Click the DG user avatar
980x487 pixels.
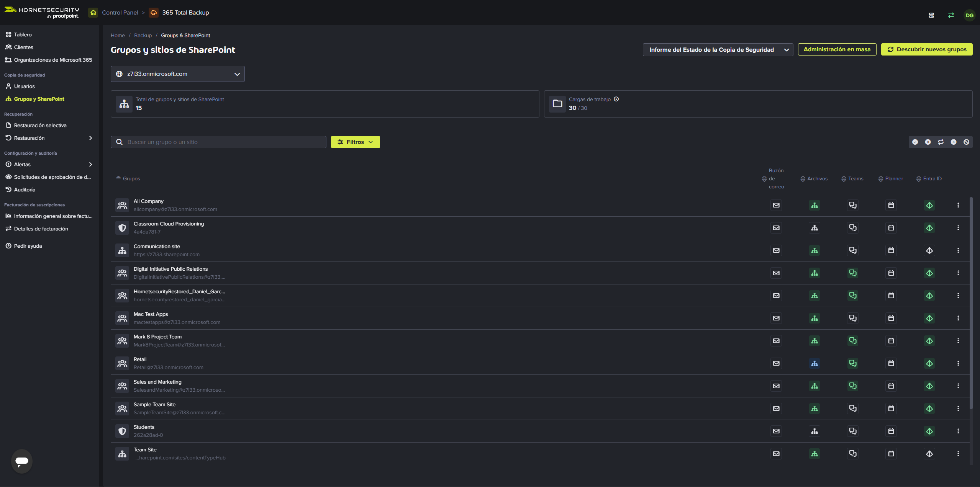tap(969, 15)
